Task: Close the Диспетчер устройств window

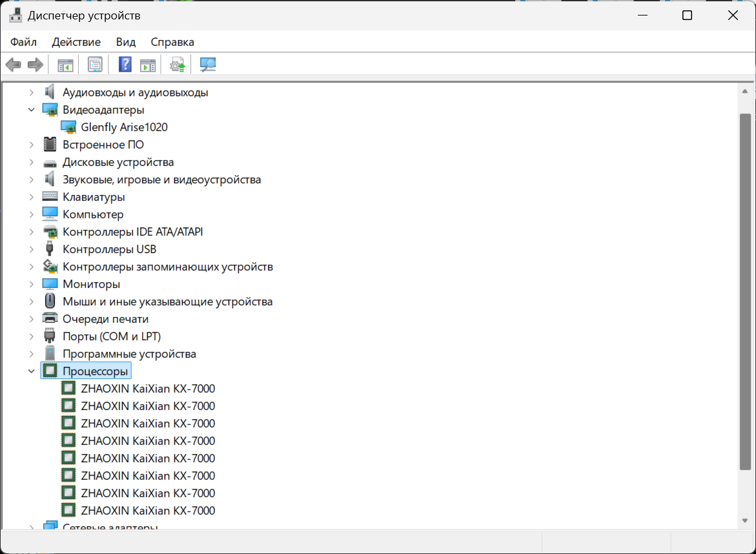Action: pyautogui.click(x=733, y=15)
